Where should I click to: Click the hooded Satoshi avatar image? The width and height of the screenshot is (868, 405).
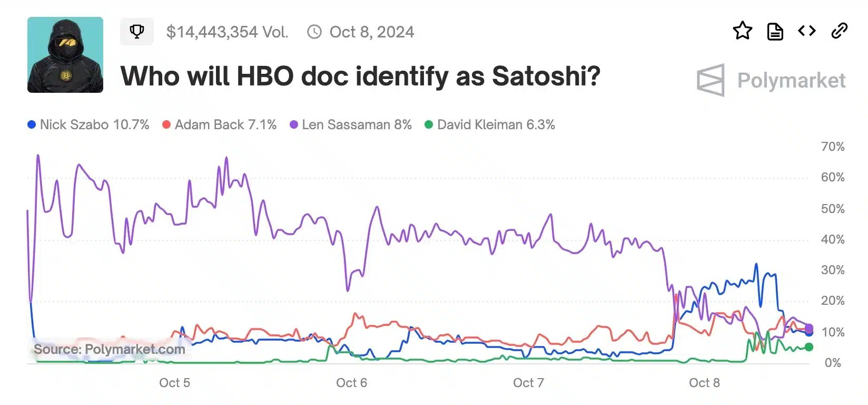65,55
